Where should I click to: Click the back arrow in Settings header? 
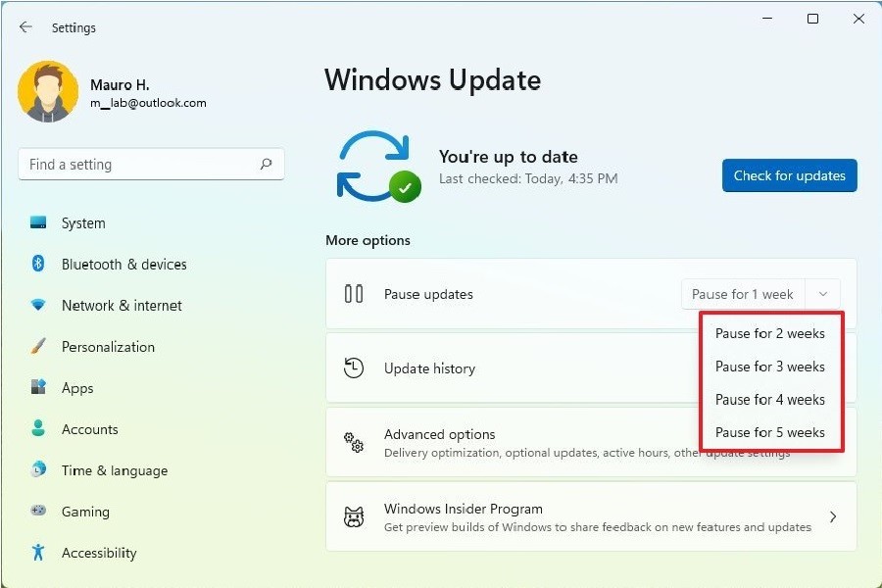(25, 27)
